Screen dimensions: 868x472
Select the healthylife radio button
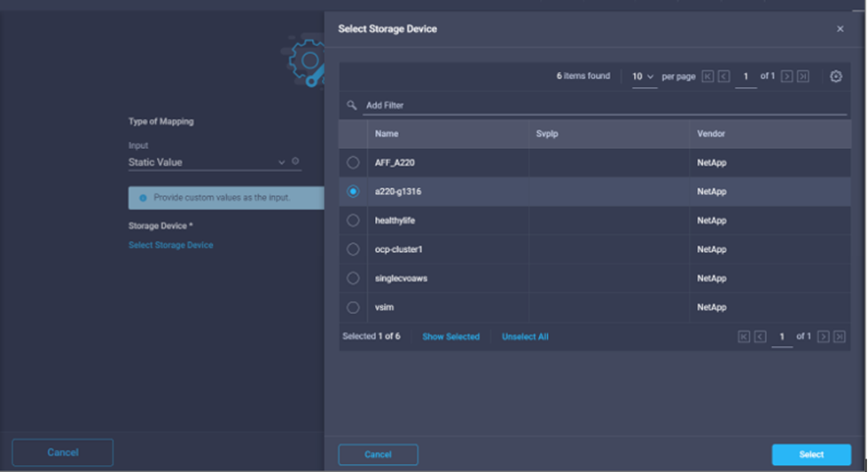353,220
